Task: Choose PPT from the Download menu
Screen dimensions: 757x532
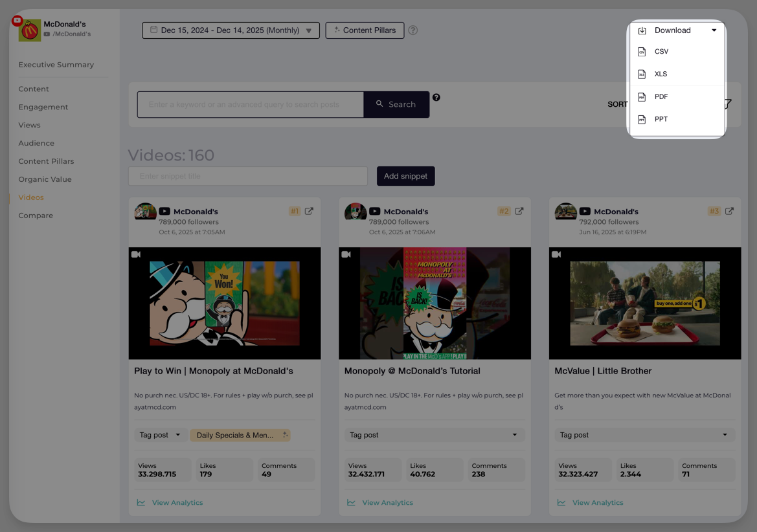Action: 661,119
